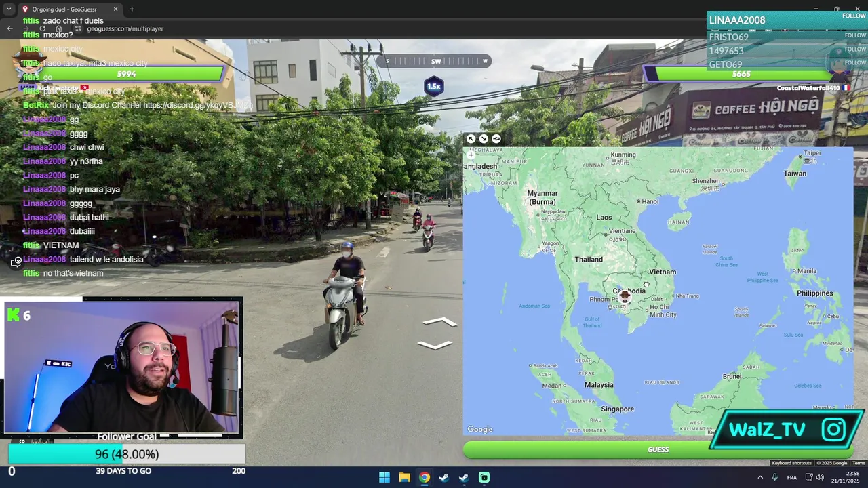Open site information settings icon

pos(79,28)
